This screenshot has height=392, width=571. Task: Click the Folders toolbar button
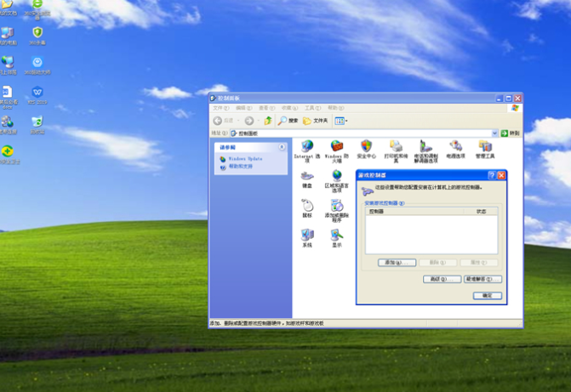(316, 121)
